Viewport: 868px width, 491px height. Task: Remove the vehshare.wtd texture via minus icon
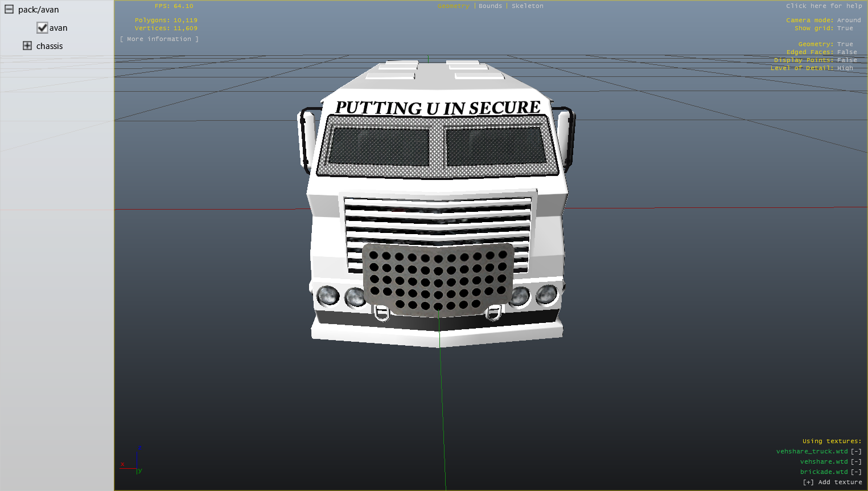point(856,462)
